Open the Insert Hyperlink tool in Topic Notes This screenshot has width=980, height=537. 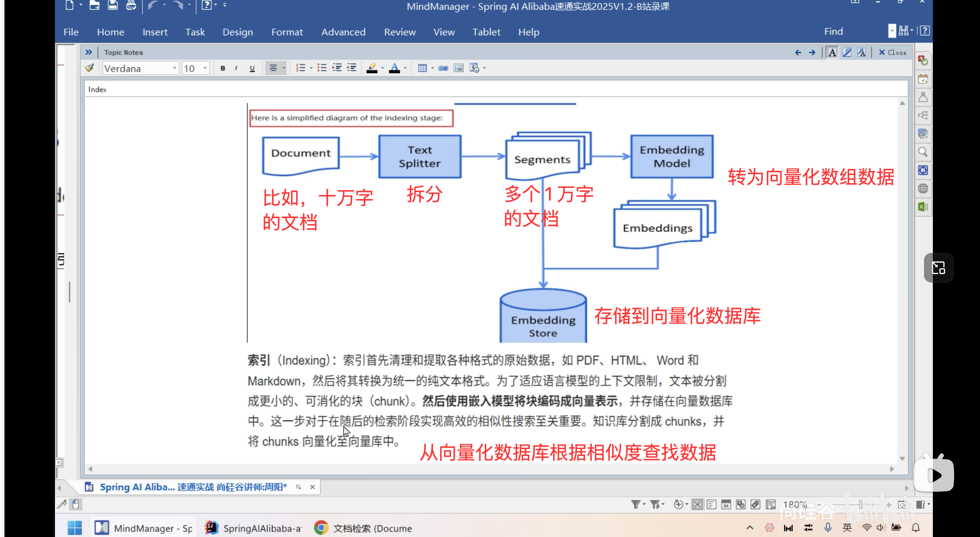click(442, 68)
